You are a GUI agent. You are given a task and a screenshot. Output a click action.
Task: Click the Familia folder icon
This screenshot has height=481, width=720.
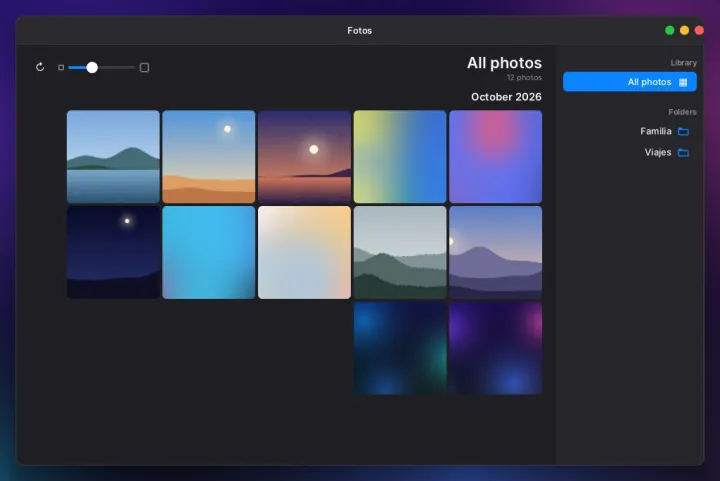(x=683, y=132)
